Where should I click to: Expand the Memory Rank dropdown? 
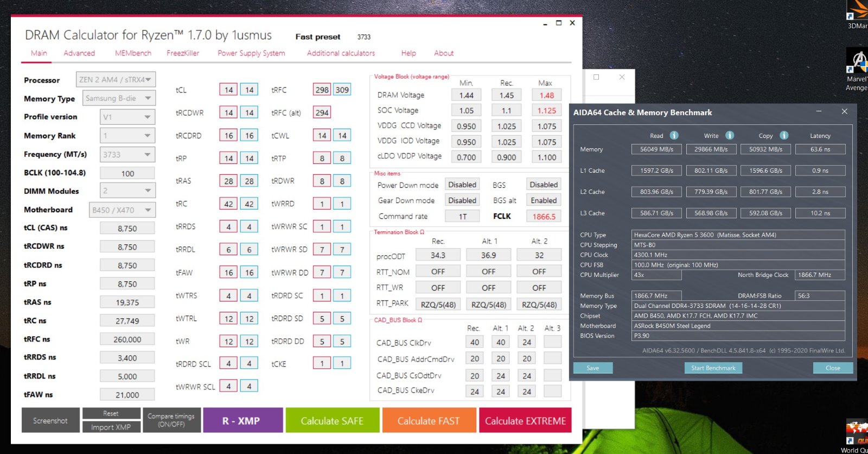[127, 136]
